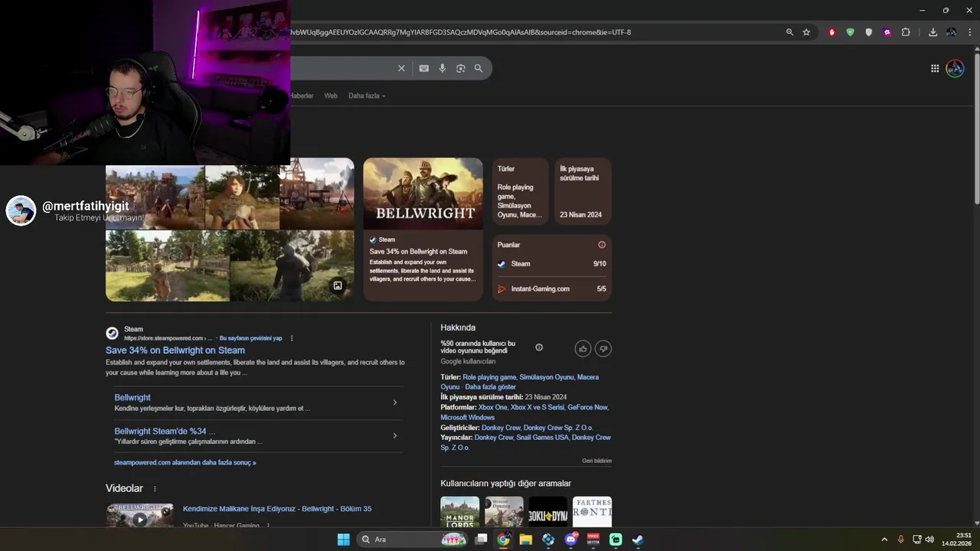Open the Google account avatar
Image resolution: width=980 pixels, height=551 pixels.
(x=955, y=68)
